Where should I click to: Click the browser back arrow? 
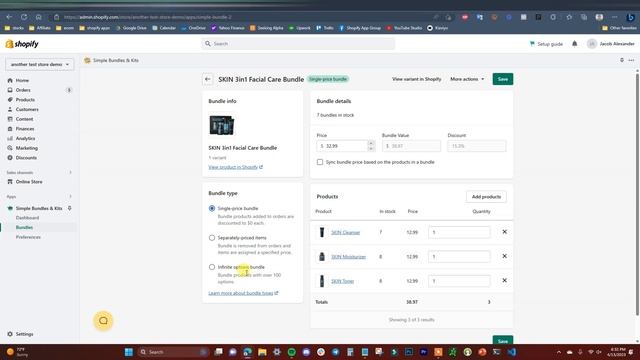tap(9, 17)
